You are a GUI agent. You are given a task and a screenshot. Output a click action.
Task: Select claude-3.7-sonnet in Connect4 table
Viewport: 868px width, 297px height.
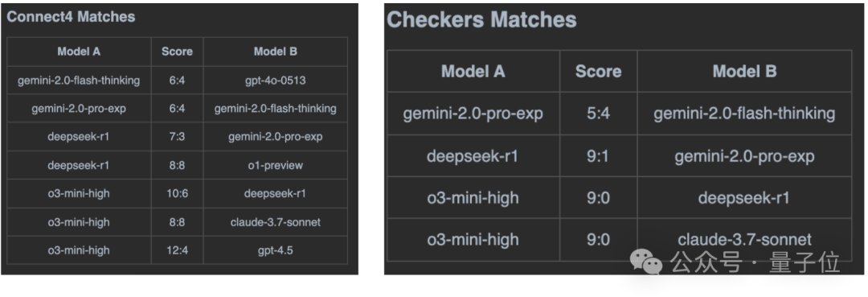tap(276, 222)
